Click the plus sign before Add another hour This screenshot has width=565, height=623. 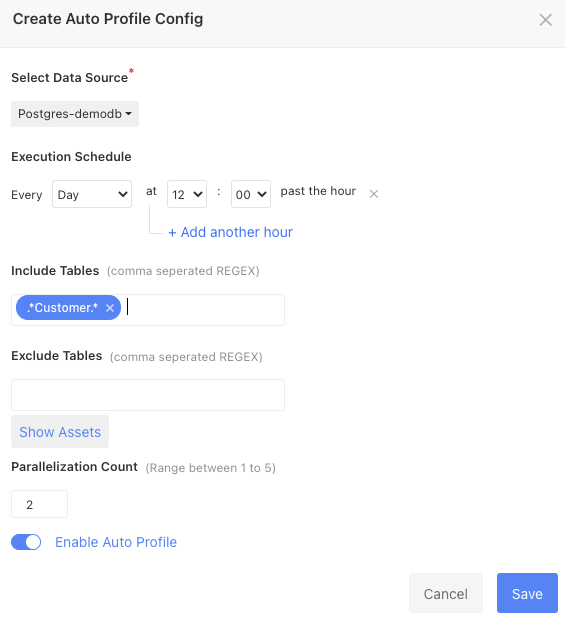pyautogui.click(x=172, y=233)
